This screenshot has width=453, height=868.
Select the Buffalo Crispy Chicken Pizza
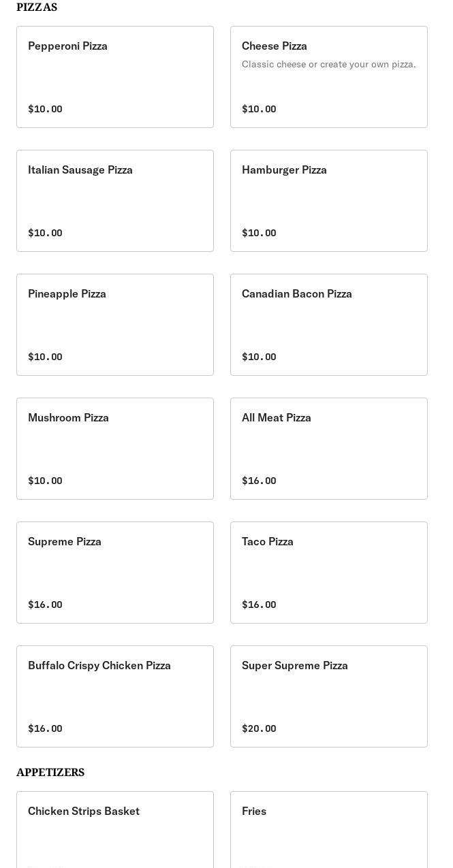[x=114, y=696]
